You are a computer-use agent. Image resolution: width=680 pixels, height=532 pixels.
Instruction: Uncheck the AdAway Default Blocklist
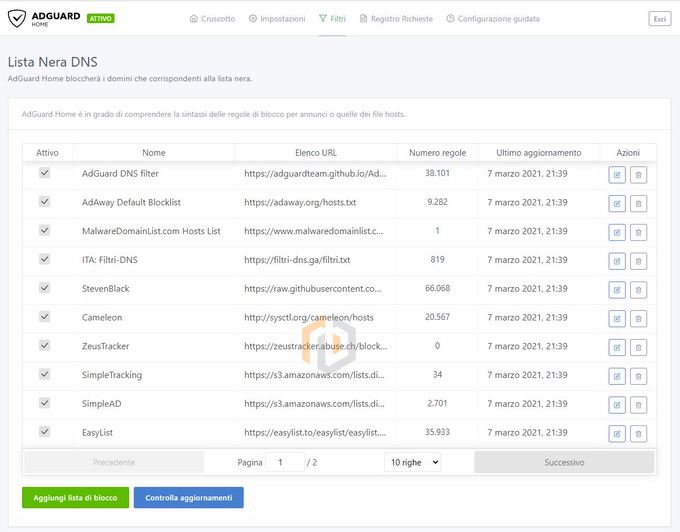click(x=44, y=202)
